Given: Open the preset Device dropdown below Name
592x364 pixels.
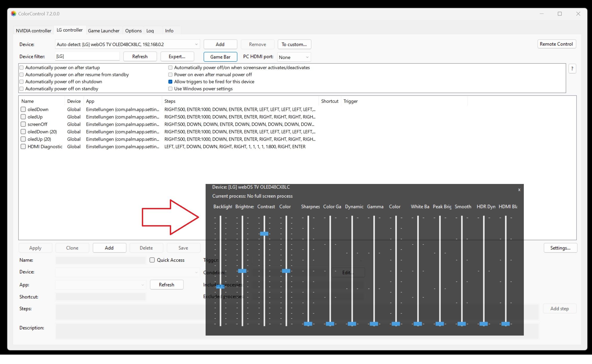Looking at the screenshot, I should (127, 272).
